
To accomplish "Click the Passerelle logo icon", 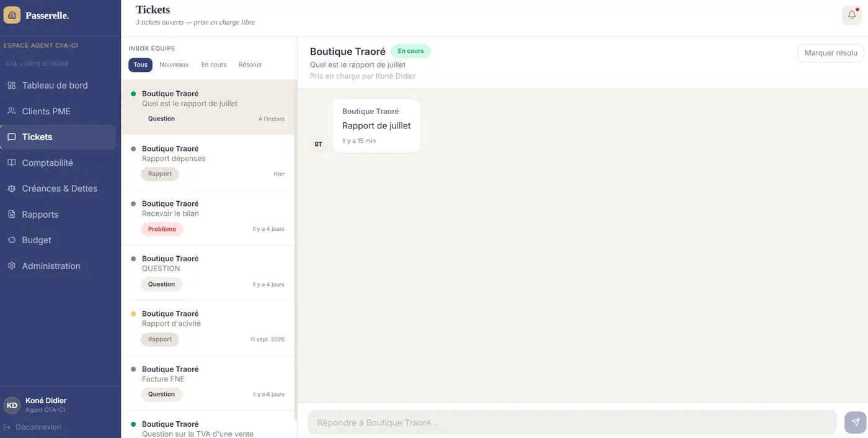I will point(12,15).
